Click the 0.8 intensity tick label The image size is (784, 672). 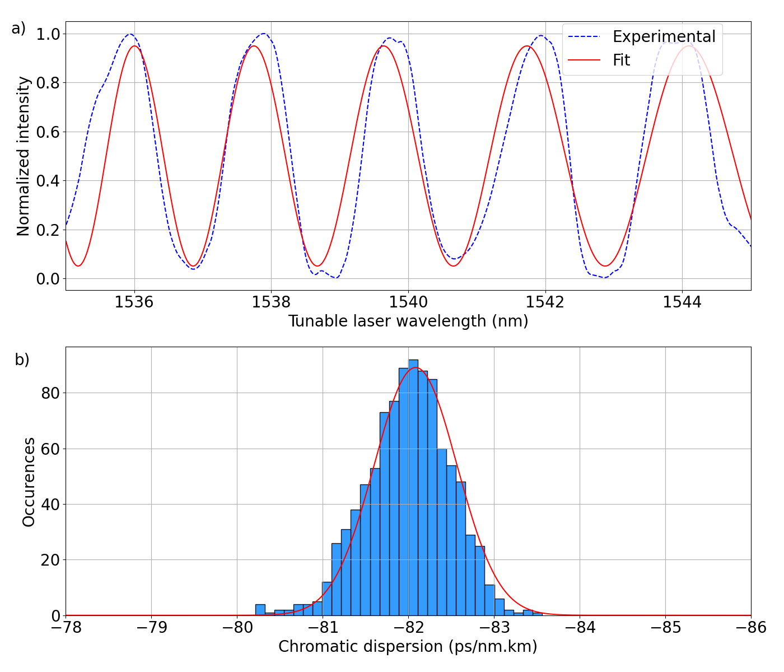pyautogui.click(x=47, y=83)
